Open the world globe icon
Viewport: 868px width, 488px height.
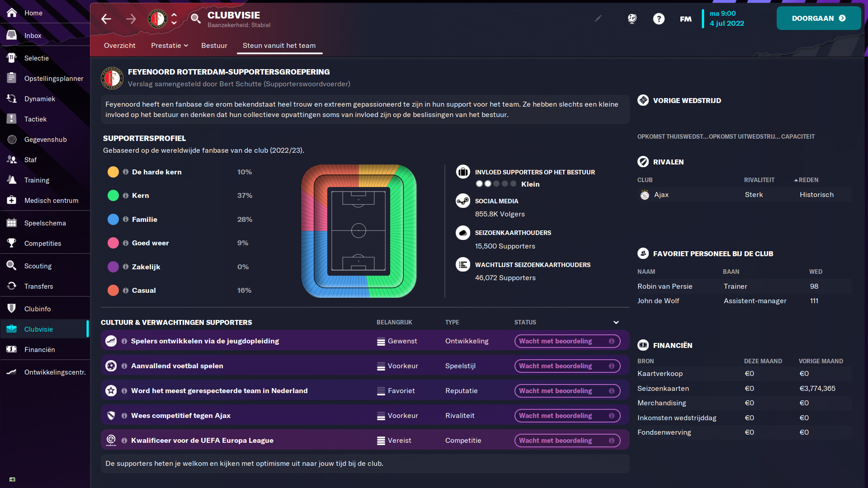click(632, 19)
